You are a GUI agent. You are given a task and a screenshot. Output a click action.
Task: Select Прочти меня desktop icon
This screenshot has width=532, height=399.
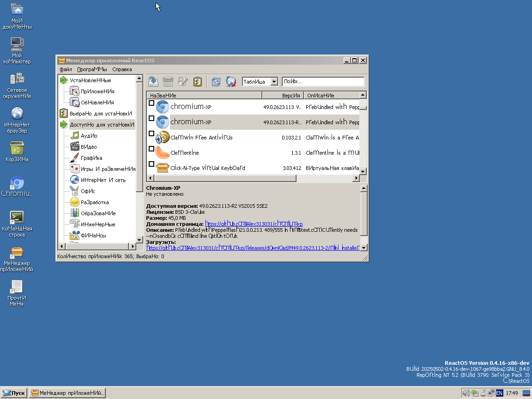[17, 293]
